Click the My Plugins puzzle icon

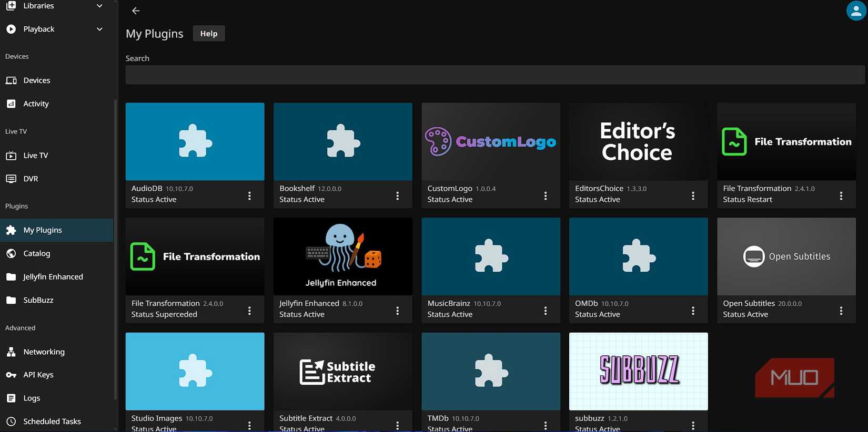[x=11, y=230]
